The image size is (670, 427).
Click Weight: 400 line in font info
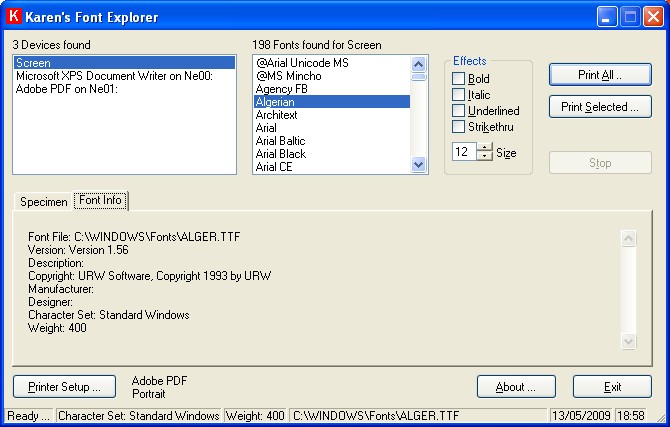click(x=57, y=328)
